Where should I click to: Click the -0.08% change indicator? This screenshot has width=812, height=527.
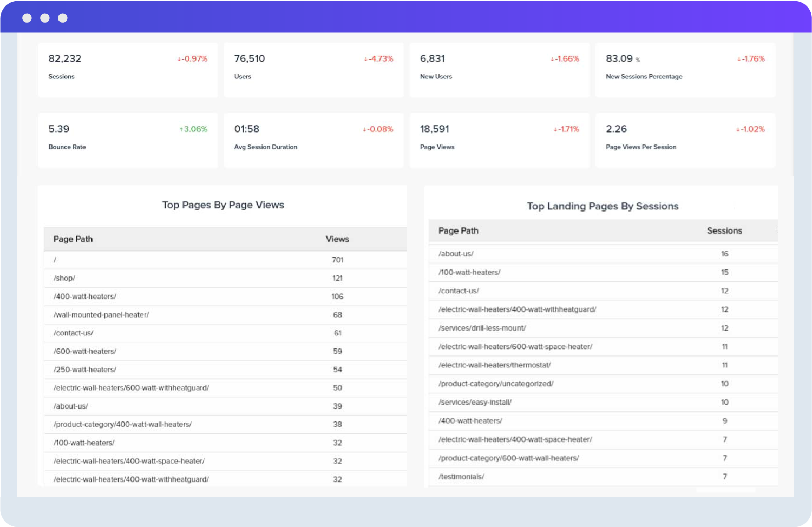[x=378, y=129]
